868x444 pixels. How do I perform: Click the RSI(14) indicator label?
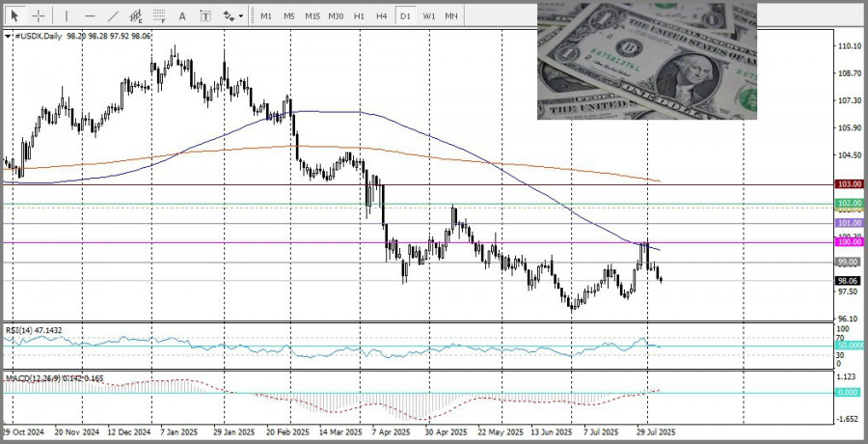point(33,330)
